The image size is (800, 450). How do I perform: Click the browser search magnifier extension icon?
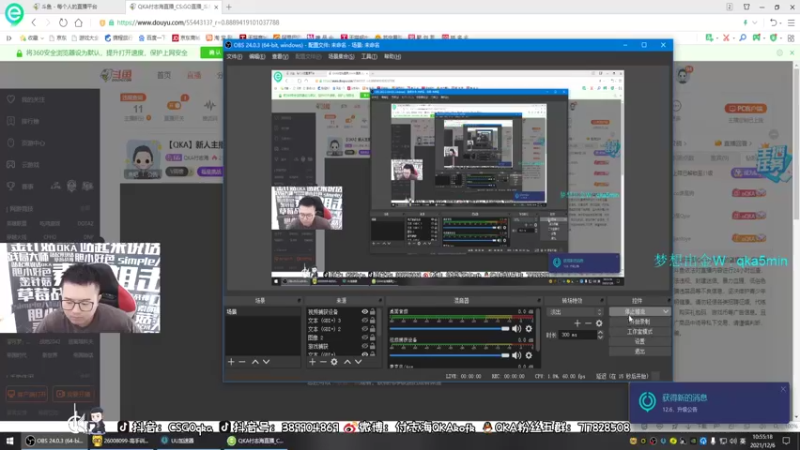(x=743, y=38)
